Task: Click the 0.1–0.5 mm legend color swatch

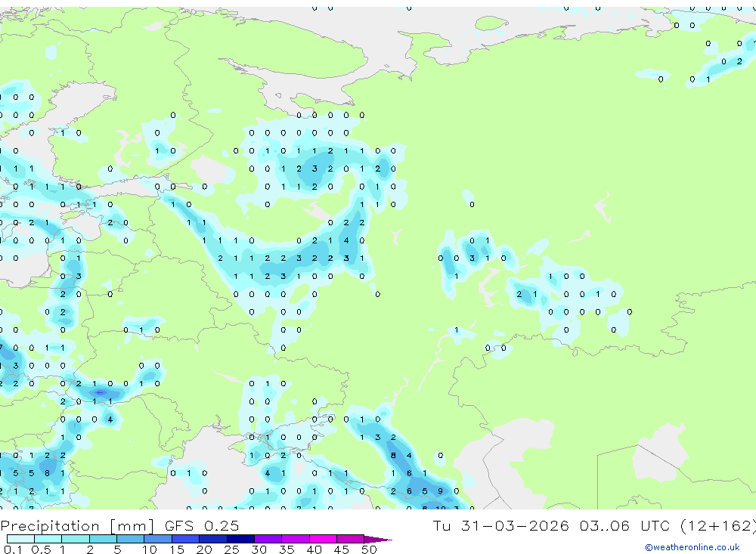Action: tap(20, 539)
